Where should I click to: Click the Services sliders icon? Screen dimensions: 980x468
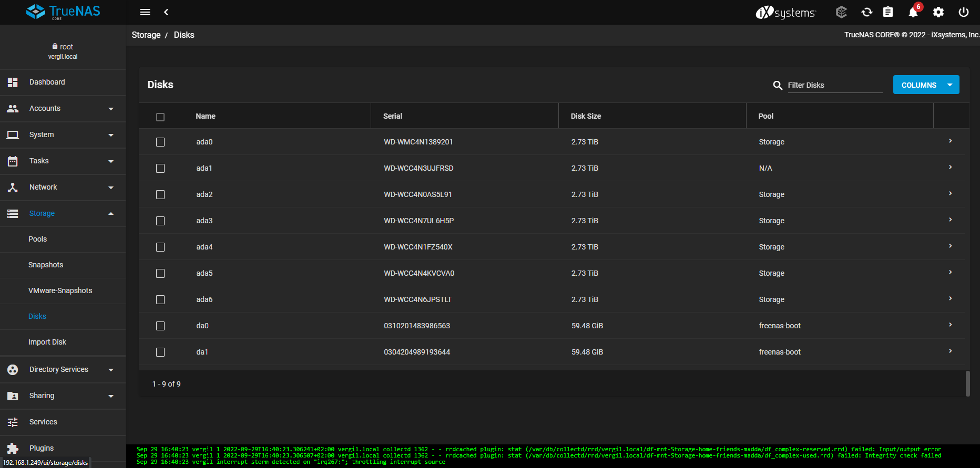[13, 422]
